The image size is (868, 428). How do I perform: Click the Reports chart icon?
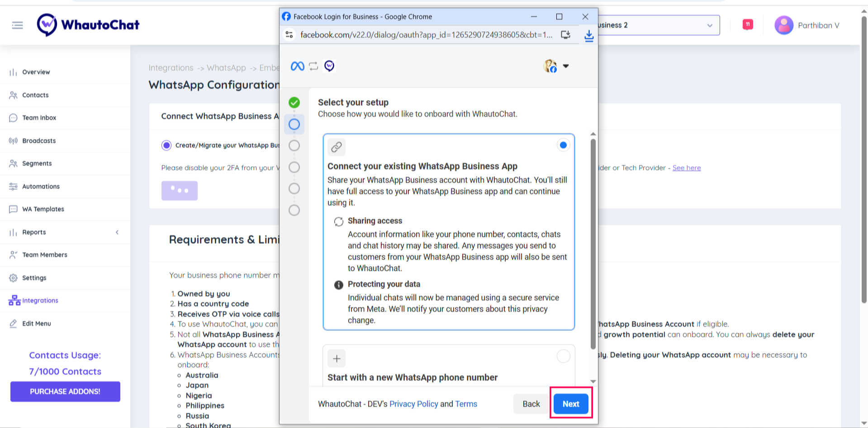(x=13, y=232)
